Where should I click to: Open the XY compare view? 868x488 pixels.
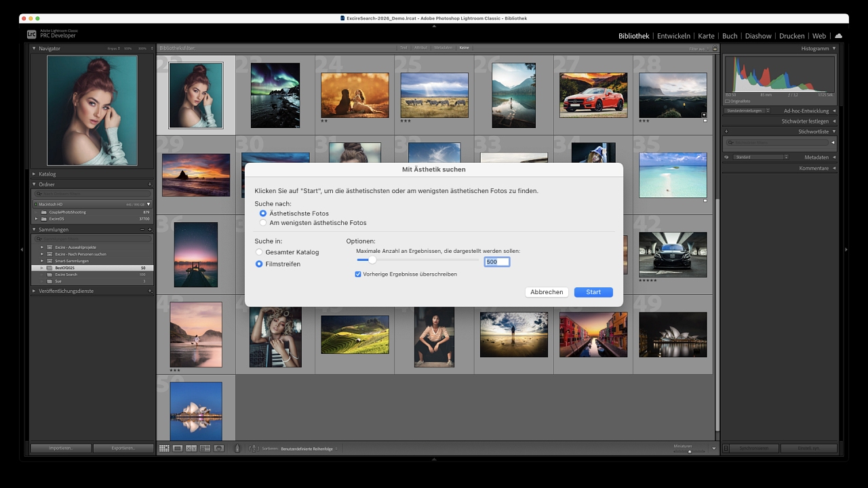coord(191,449)
